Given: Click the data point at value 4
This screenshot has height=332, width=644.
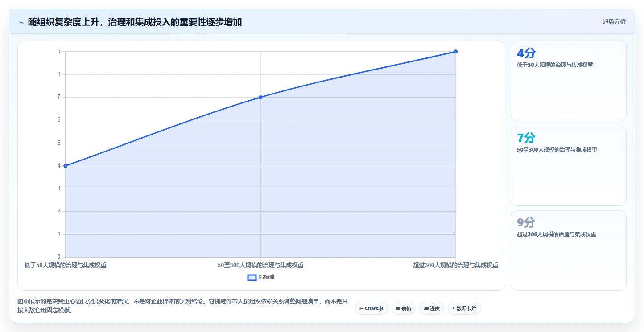Looking at the screenshot, I should pos(66,166).
